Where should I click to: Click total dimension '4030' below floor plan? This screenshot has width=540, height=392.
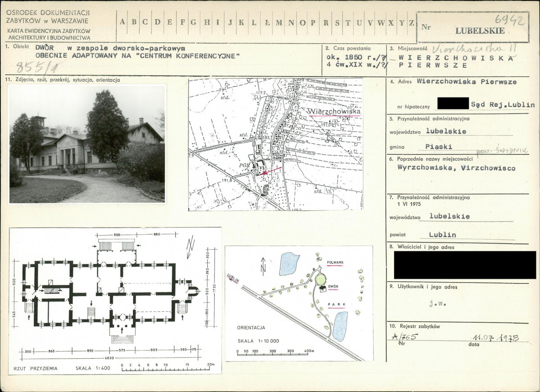110,358
